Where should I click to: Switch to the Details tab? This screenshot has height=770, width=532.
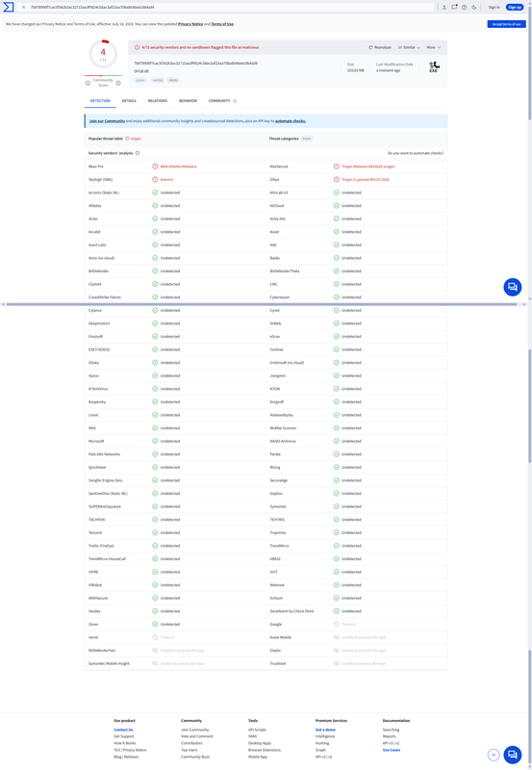tap(129, 101)
